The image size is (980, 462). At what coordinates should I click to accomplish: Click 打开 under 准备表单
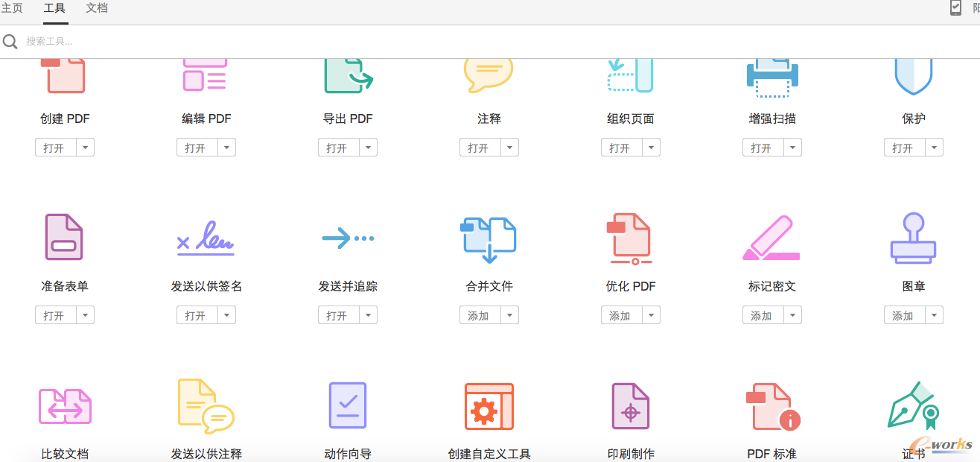(x=55, y=315)
